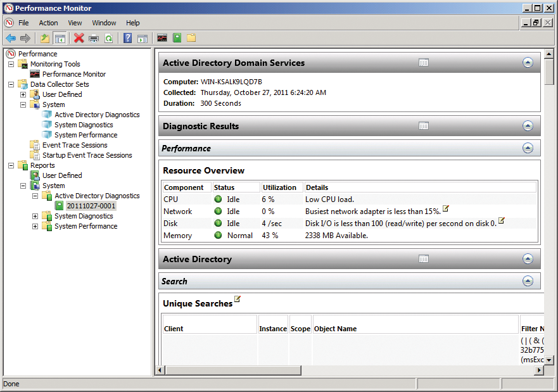Open the Window menu

tap(104, 22)
